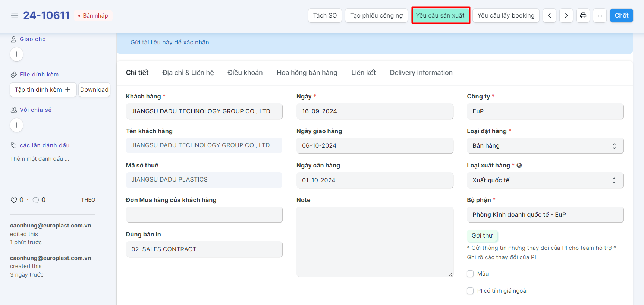
Task: Click the print document icon
Action: [x=583, y=15]
